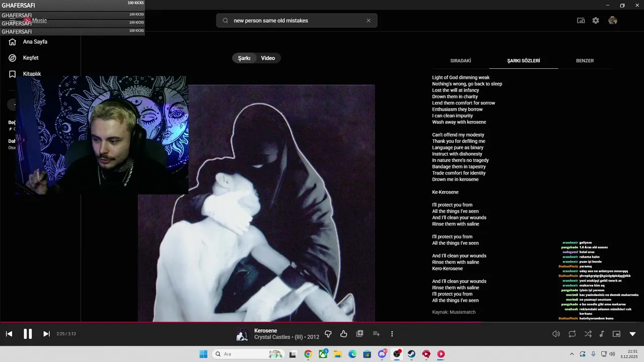Click the Kerosene song title in player bar

tap(266, 330)
